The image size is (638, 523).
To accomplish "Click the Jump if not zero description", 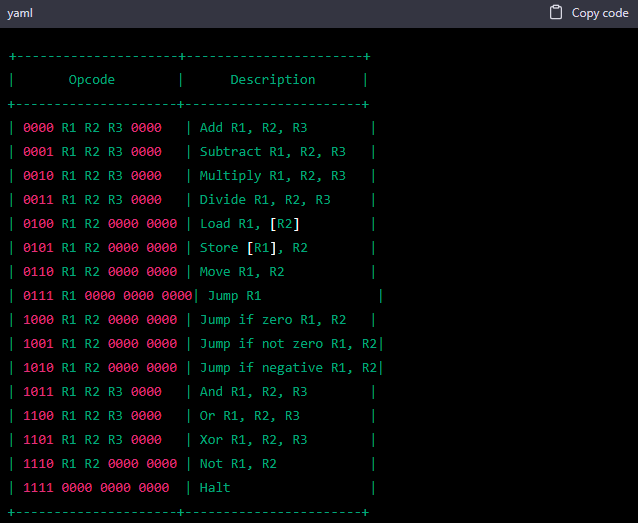I will tap(288, 344).
